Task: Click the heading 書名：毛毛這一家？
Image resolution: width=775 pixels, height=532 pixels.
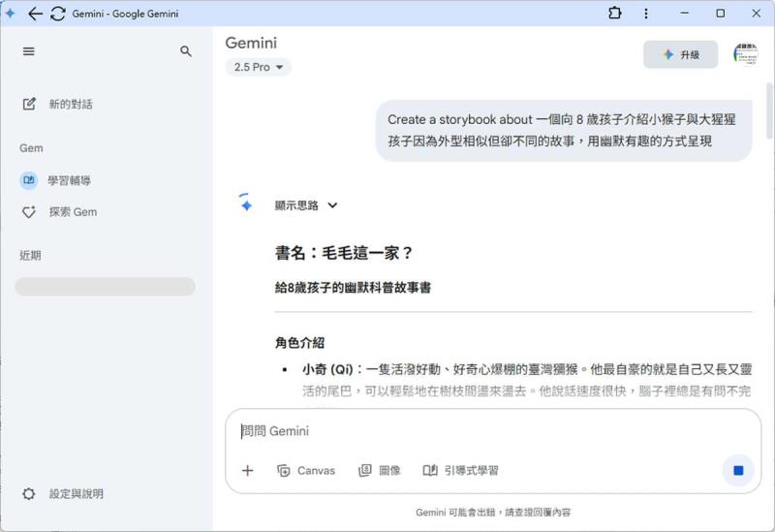Action: point(344,253)
